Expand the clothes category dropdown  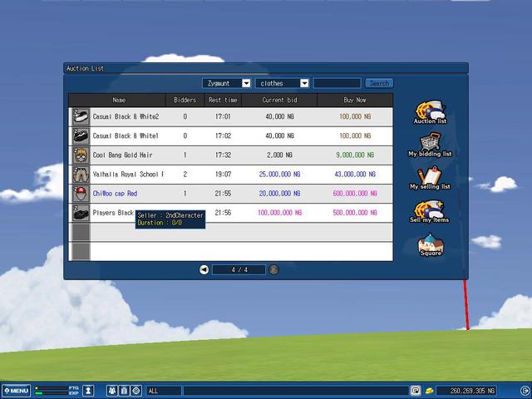pos(304,83)
